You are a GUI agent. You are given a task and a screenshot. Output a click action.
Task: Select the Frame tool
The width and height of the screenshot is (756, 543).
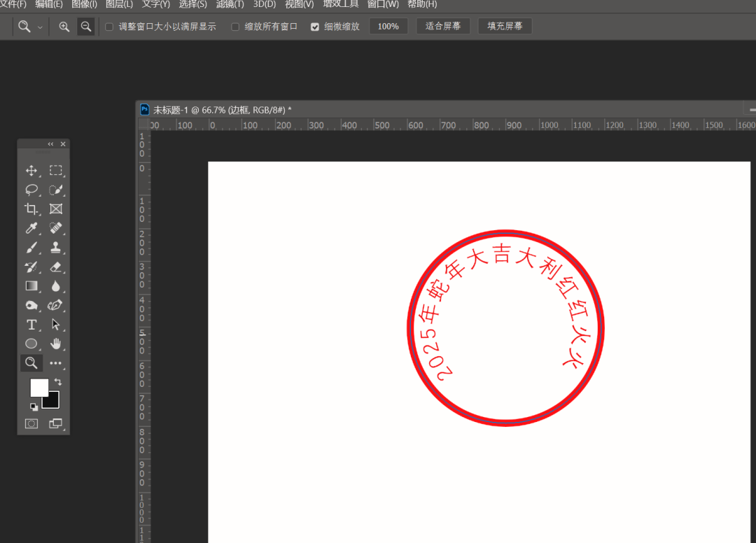click(x=56, y=209)
